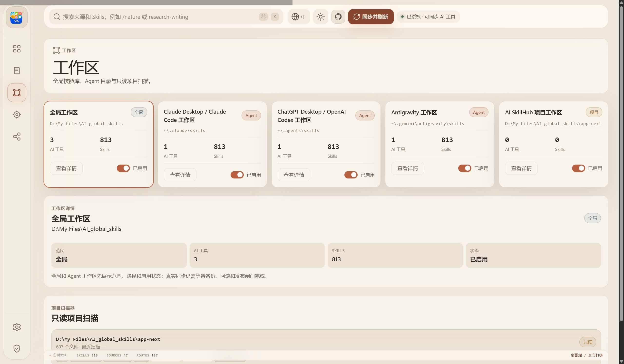Image resolution: width=624 pixels, height=364 pixels.
Task: Click the 全局 badge on 全局工作区 card
Action: click(x=139, y=112)
